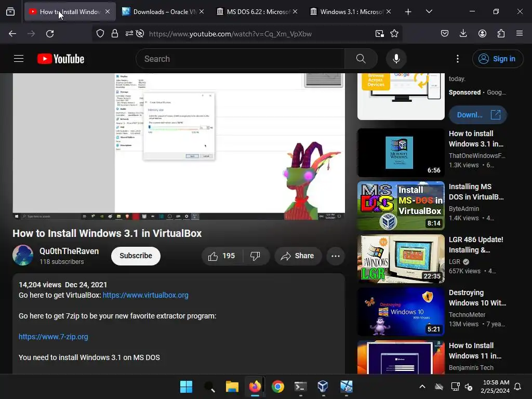Image resolution: width=532 pixels, height=399 pixels.
Task: Open Firefox downloads panel
Action: click(x=463, y=34)
